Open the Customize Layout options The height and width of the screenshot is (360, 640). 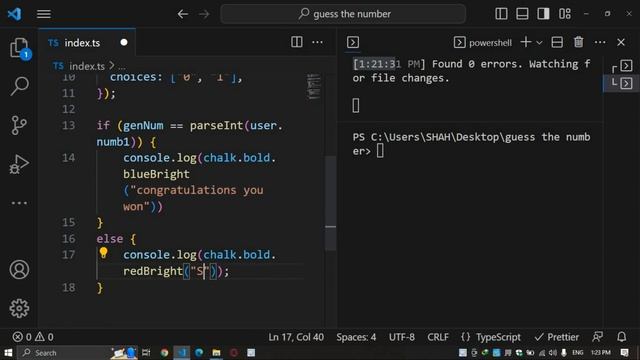click(x=565, y=14)
